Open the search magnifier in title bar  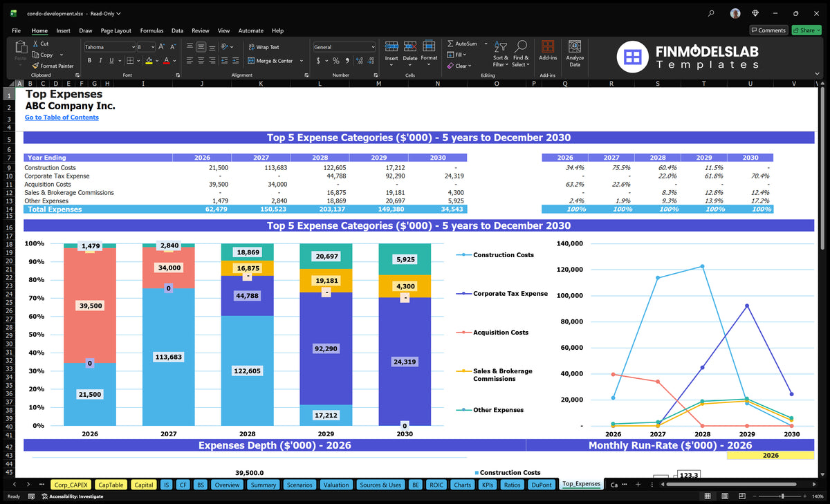point(712,13)
